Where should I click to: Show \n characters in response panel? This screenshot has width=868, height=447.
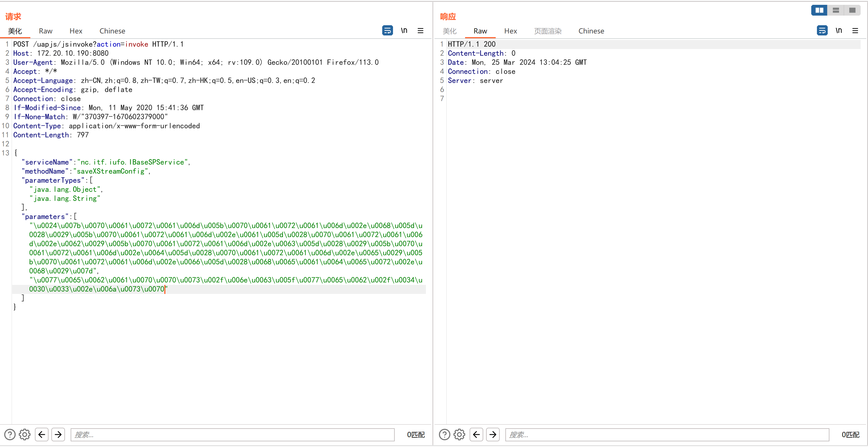[839, 31]
